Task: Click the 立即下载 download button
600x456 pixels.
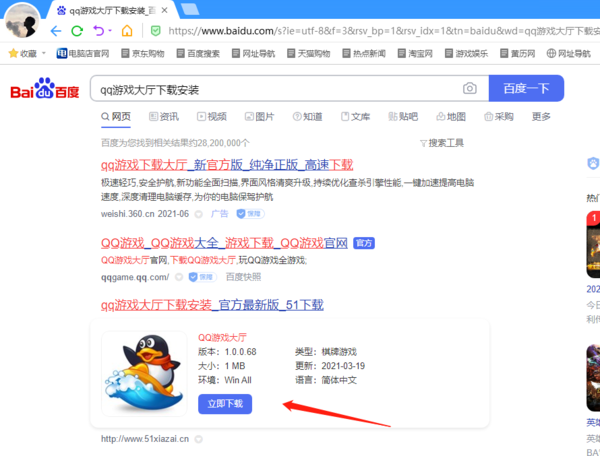Action: pyautogui.click(x=225, y=404)
